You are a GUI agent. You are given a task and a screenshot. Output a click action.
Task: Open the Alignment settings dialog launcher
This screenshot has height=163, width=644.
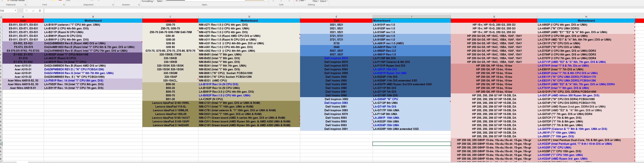(x=113, y=5)
